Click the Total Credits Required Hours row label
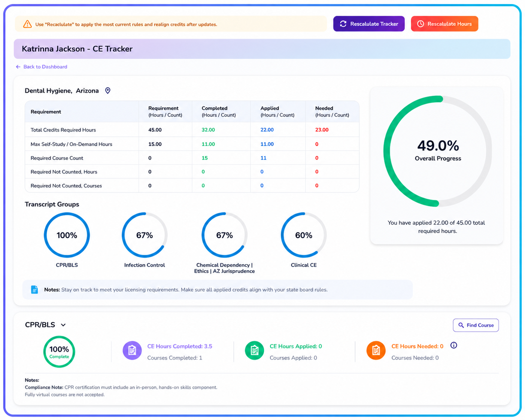Screen dimensions: 525x420 point(63,130)
